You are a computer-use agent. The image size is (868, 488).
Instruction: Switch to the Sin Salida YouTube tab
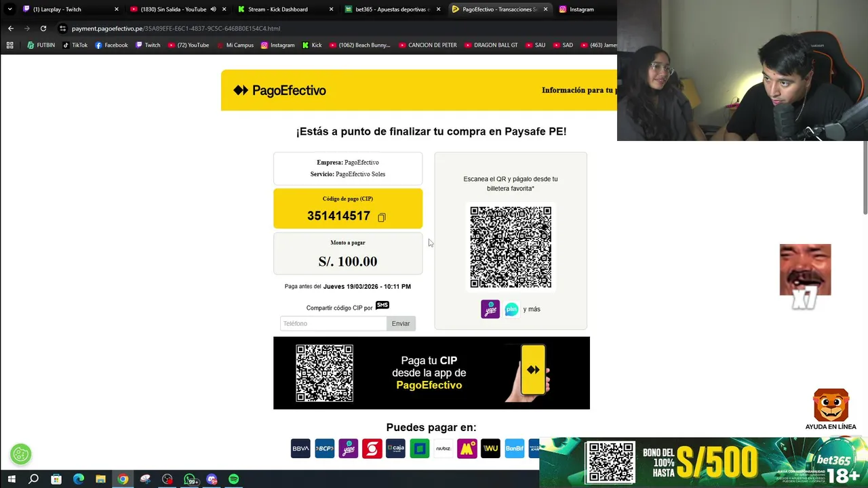(178, 9)
